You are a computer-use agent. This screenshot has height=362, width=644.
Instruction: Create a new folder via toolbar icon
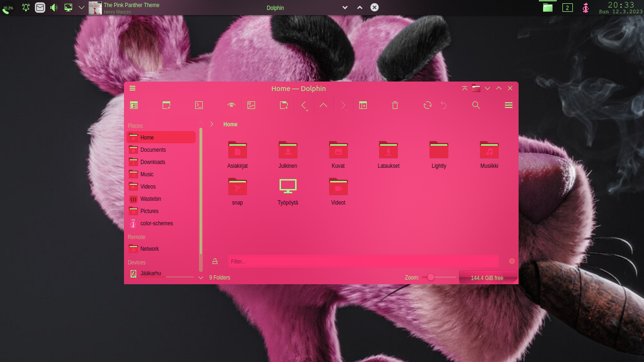pyautogui.click(x=284, y=105)
